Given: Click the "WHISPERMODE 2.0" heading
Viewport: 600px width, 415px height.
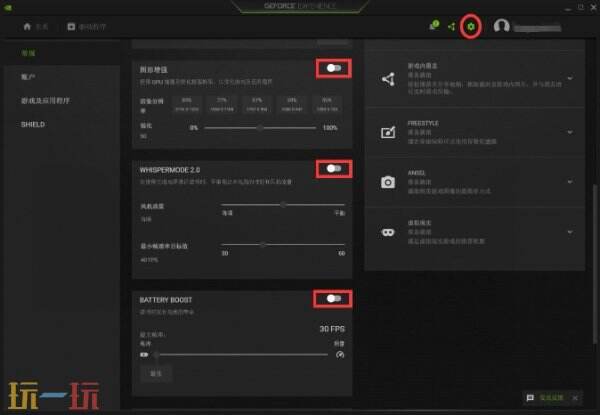Looking at the screenshot, I should [x=170, y=170].
